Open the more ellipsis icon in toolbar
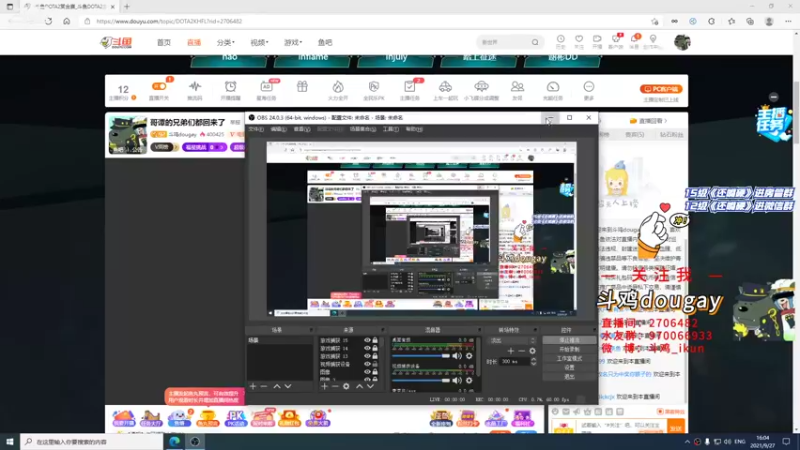Viewport: 800px width, 450px height. click(589, 86)
